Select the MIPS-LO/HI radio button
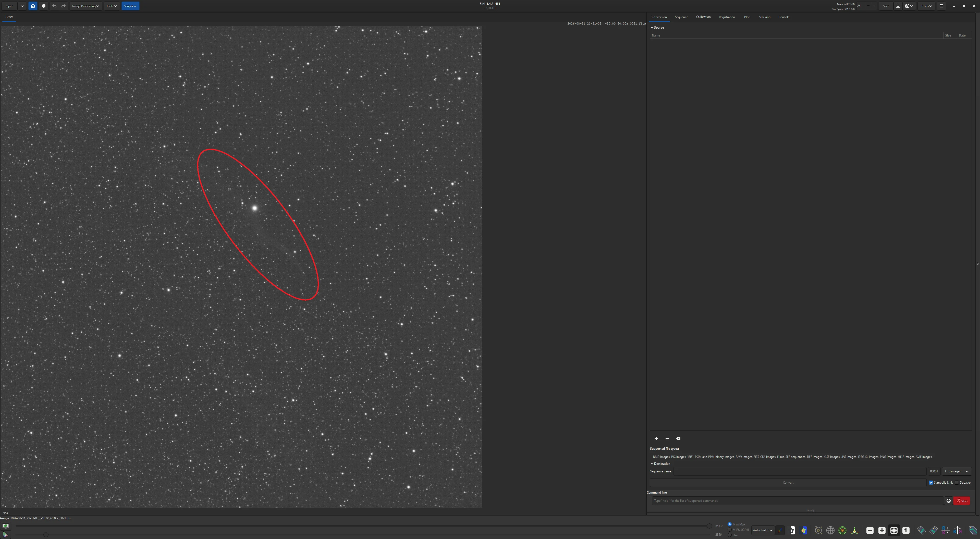This screenshot has height=539, width=980. click(730, 530)
